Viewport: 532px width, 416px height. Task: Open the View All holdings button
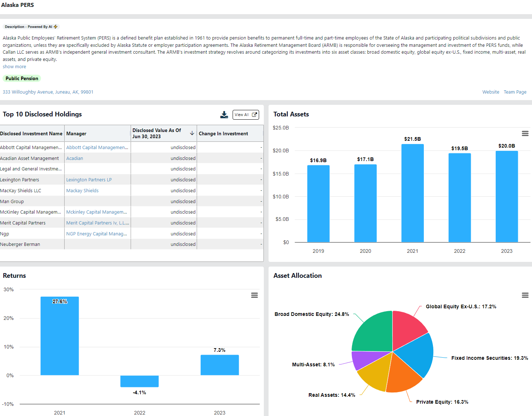click(246, 115)
